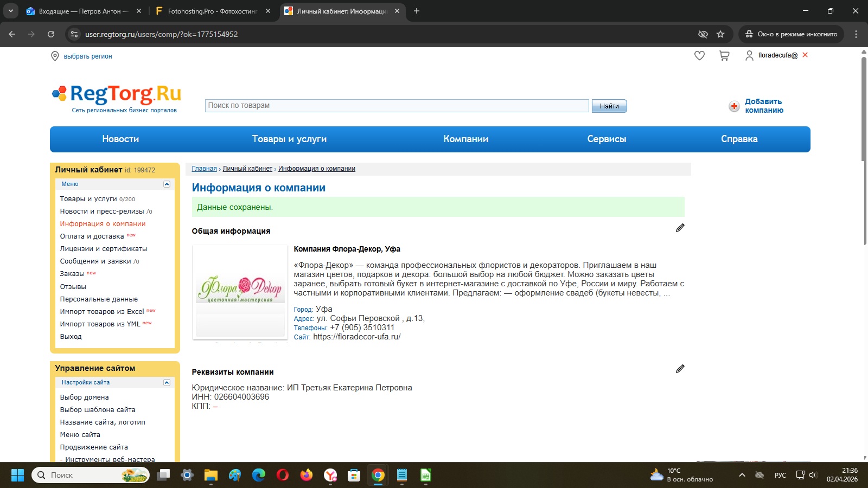Open Firefox from the taskbar
The height and width of the screenshot is (488, 868).
pos(307,476)
